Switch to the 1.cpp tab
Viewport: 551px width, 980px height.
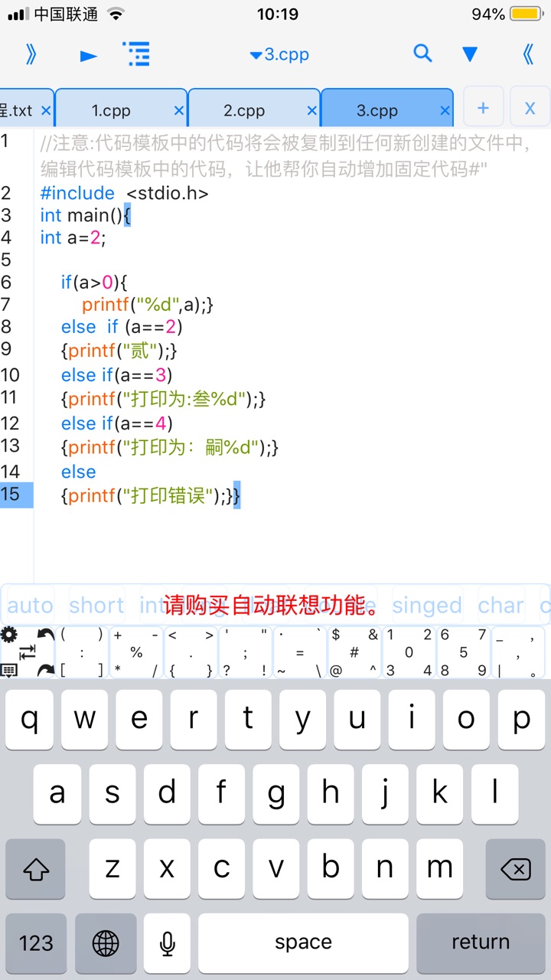coord(112,110)
